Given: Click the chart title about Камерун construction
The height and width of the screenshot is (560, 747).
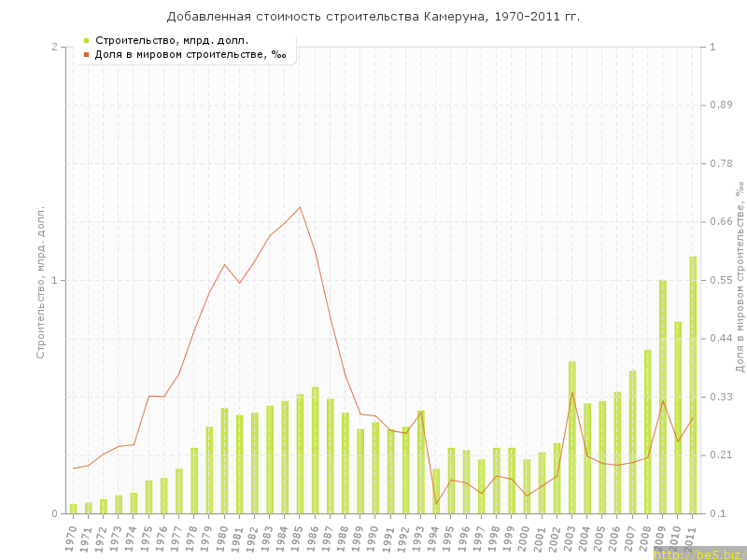Looking at the screenshot, I should point(373,17).
